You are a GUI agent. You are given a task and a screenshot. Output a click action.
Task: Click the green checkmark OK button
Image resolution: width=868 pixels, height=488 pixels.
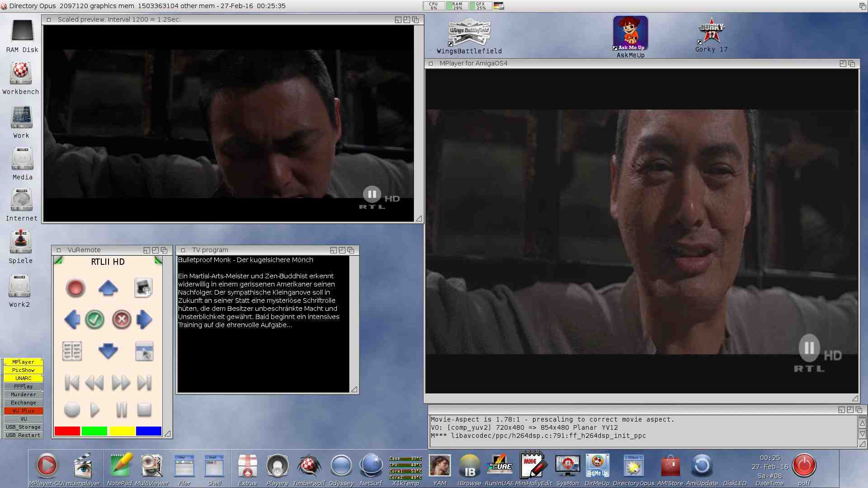pyautogui.click(x=94, y=319)
